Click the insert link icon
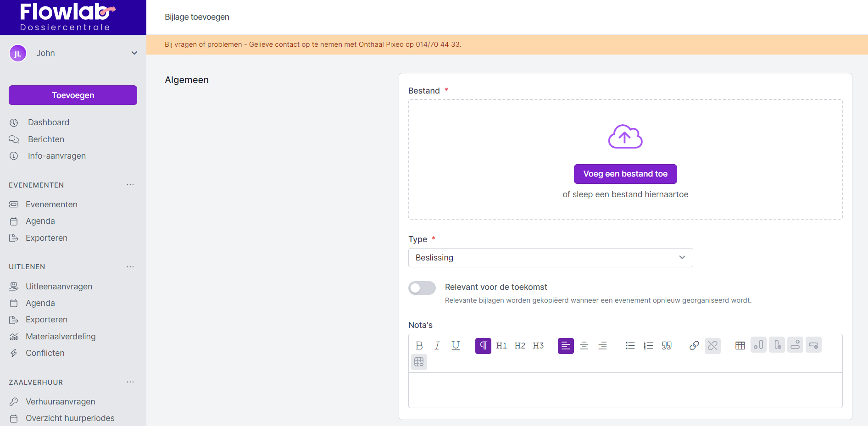Viewport: 868px width, 426px height. point(694,345)
